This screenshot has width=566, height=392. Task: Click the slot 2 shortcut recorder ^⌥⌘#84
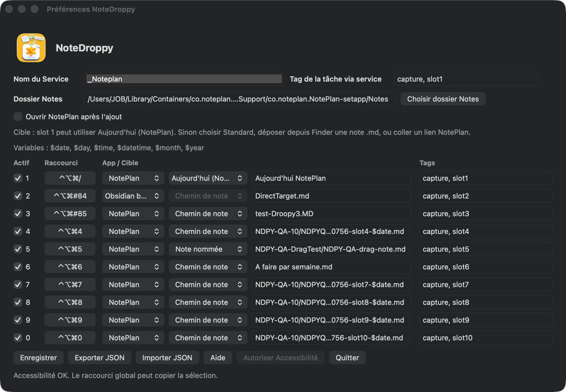pyautogui.click(x=70, y=196)
